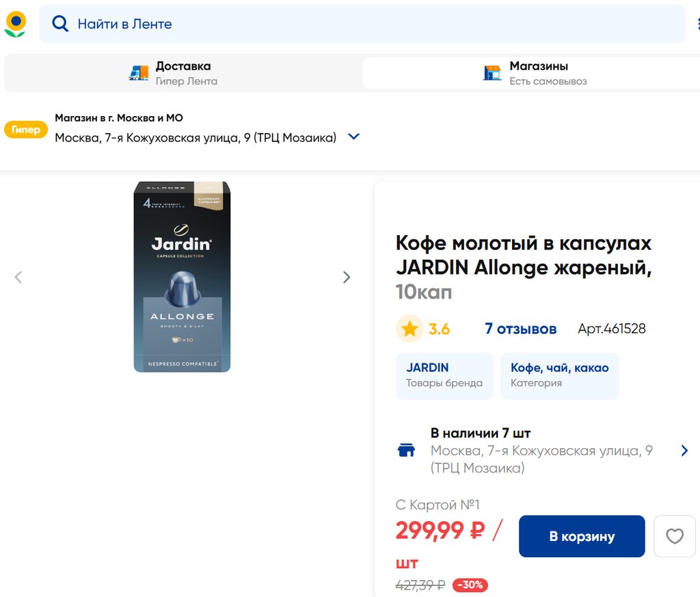Click the magnifier search icon
Viewport: 700px width, 597px height.
[x=60, y=24]
